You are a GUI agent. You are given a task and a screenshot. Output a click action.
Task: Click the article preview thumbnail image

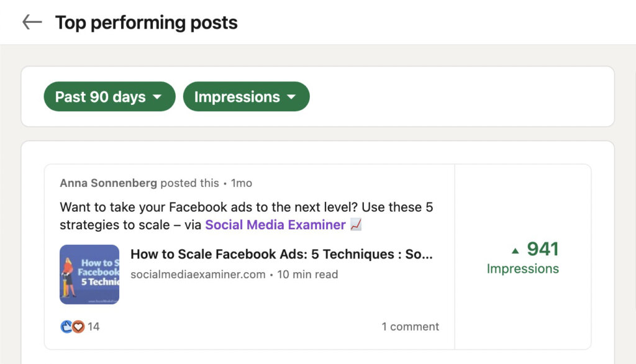point(89,274)
